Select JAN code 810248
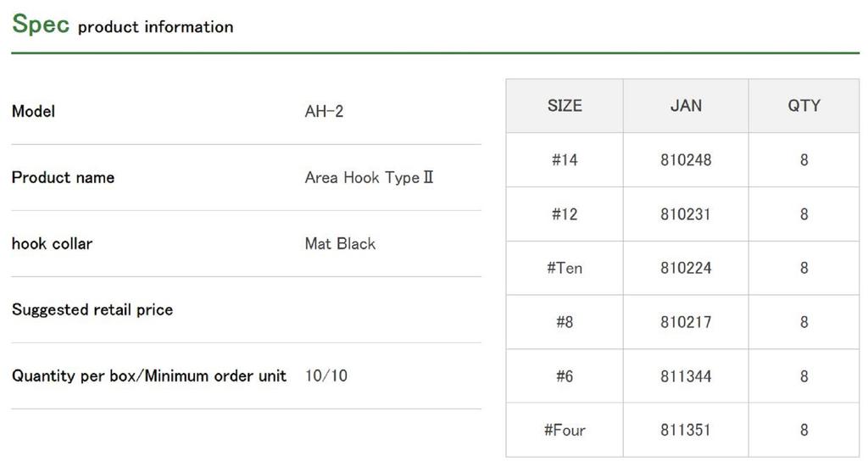Image resolution: width=868 pixels, height=467 pixels. (x=686, y=160)
